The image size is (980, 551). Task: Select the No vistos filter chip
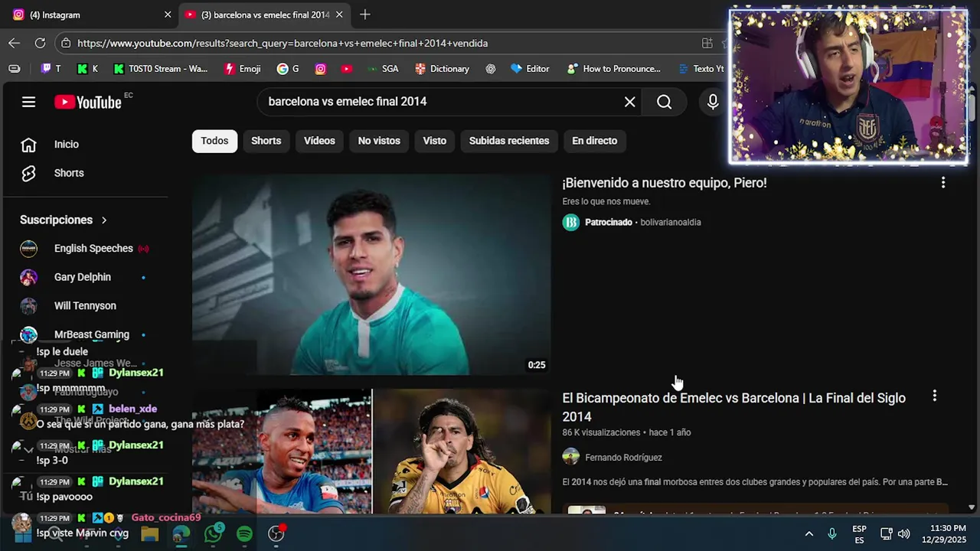click(x=379, y=141)
